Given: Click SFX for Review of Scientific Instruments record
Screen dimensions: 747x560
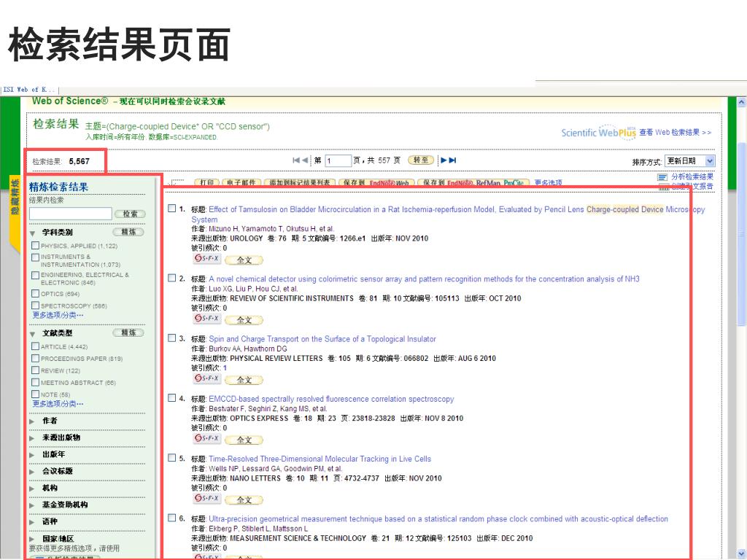Looking at the screenshot, I should coord(206,319).
